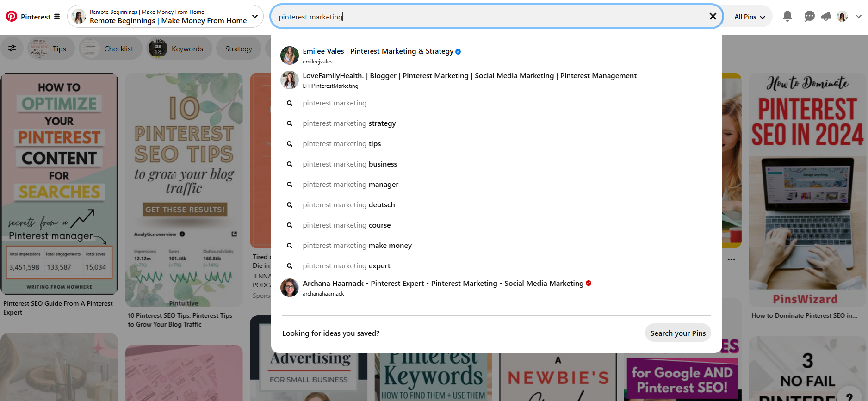Viewport: 868px width, 401px height.
Task: Open the All Pins filter dropdown
Action: 750,17
